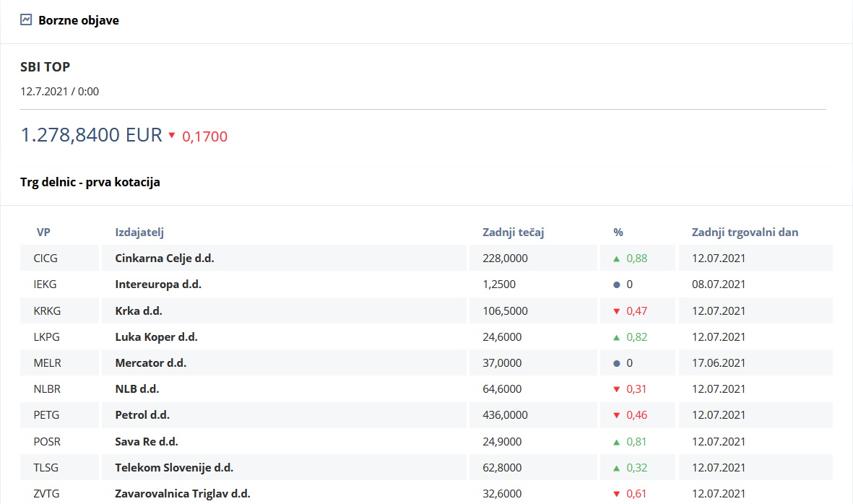Click the red down arrow in the PETG row

point(616,415)
